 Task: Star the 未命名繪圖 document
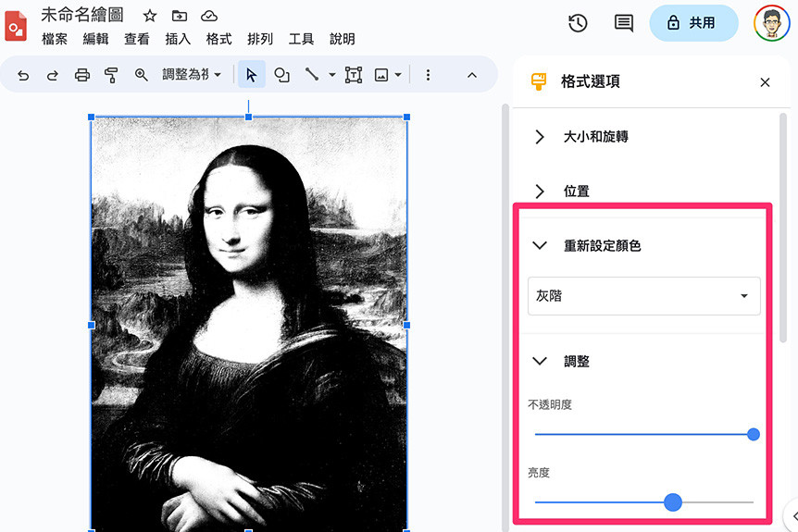pyautogui.click(x=149, y=16)
